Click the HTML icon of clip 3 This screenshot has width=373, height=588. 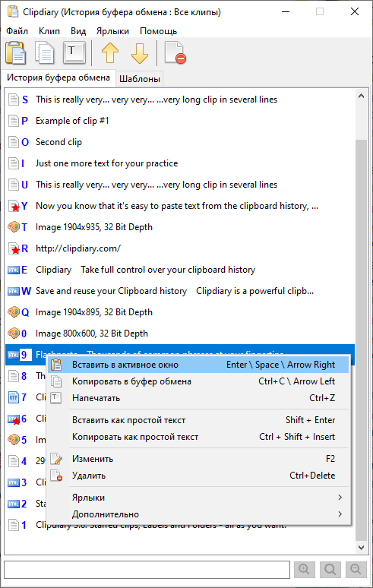coord(13,482)
